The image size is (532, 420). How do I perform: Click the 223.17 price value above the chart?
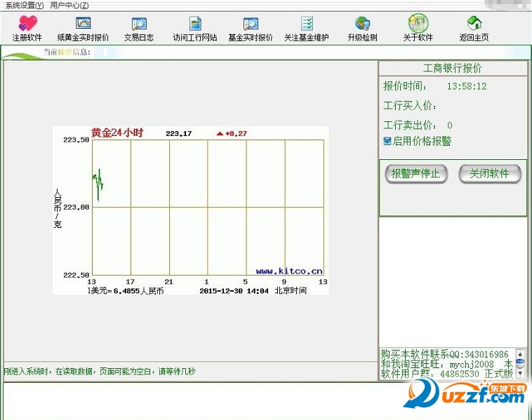click(x=179, y=133)
